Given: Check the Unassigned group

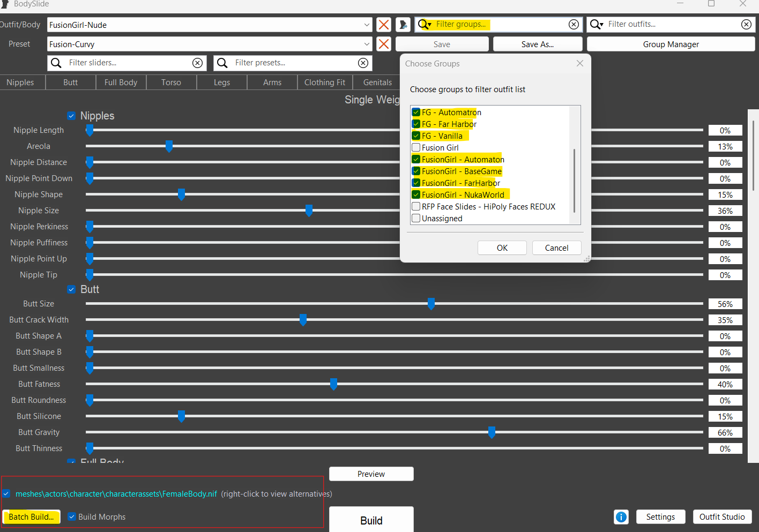Looking at the screenshot, I should pyautogui.click(x=416, y=219).
